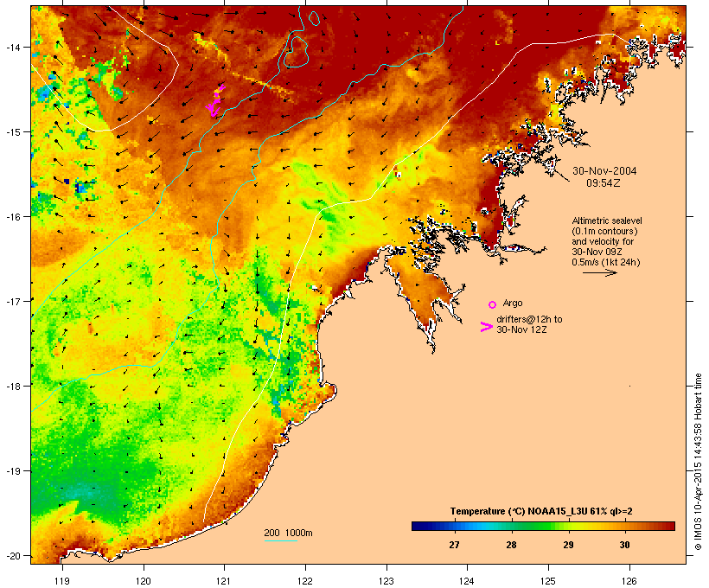Click the IMOS copyright timestamp vertical text

click(x=698, y=463)
